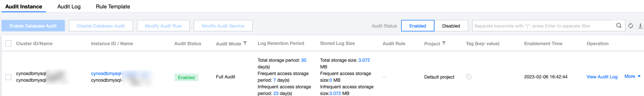
Task: Click the Audit Mode filter icon
Action: pos(245,43)
